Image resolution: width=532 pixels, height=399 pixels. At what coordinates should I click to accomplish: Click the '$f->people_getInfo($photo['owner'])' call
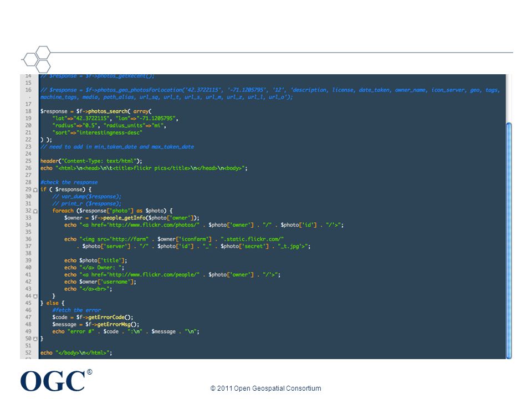click(x=145, y=218)
